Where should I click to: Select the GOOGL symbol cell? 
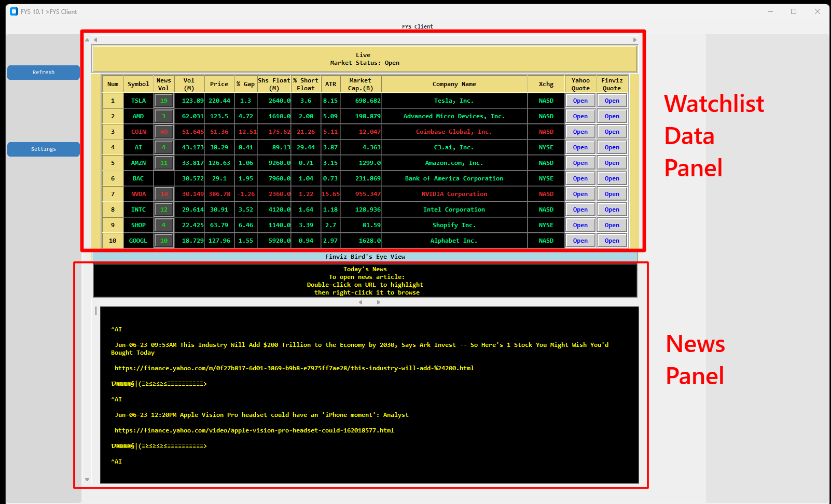pyautogui.click(x=138, y=241)
